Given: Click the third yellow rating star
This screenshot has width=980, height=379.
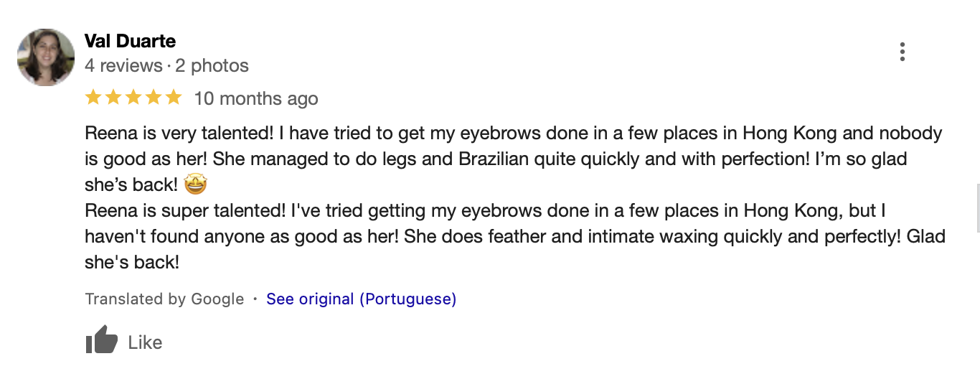Looking at the screenshot, I should [133, 98].
